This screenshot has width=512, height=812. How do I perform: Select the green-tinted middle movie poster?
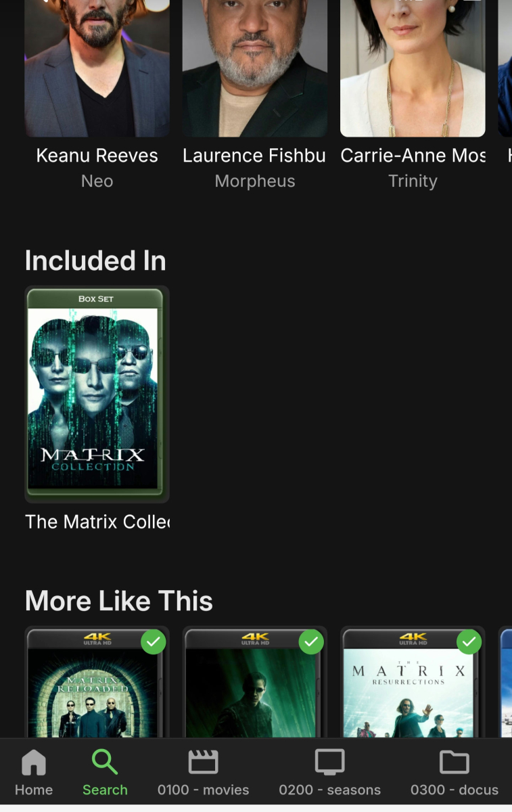255,682
